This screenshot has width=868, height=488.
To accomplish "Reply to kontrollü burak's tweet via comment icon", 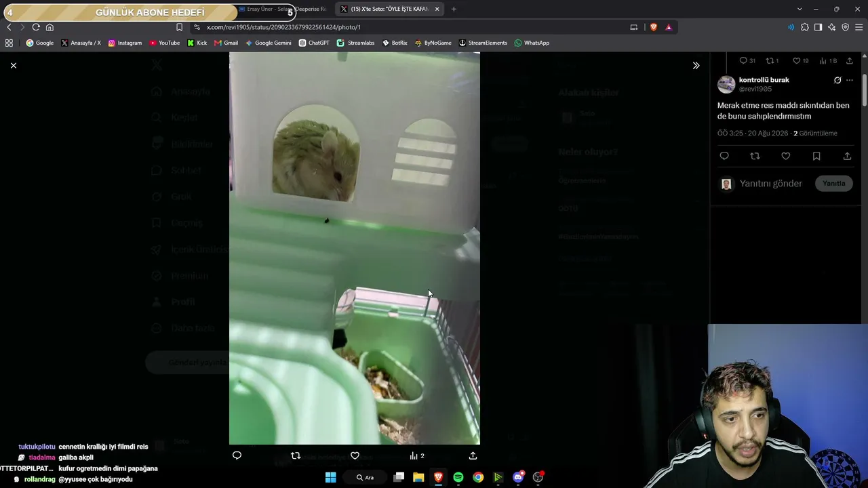I will coord(724,156).
